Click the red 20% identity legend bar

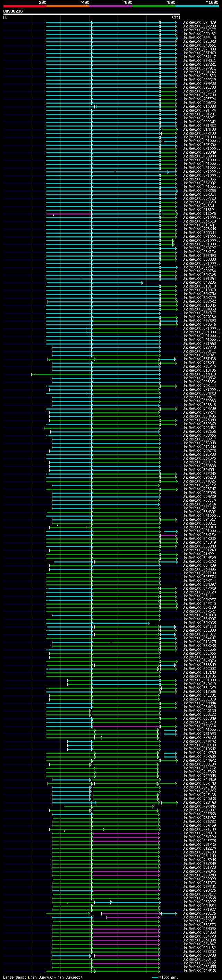tap(25, 6)
